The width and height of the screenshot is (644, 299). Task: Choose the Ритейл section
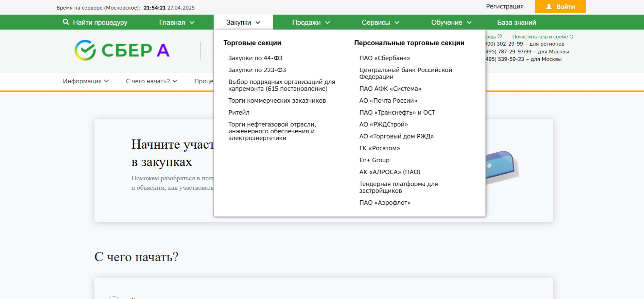coord(239,113)
